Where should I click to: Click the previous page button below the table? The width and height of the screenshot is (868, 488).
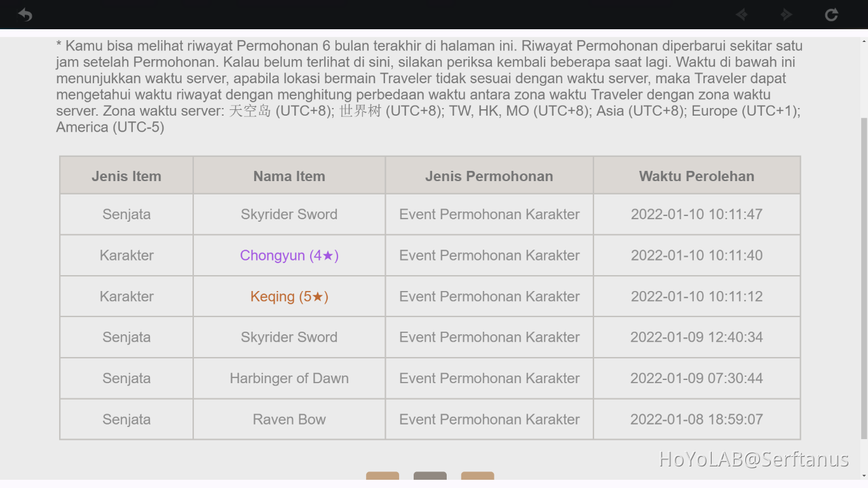coord(382,480)
